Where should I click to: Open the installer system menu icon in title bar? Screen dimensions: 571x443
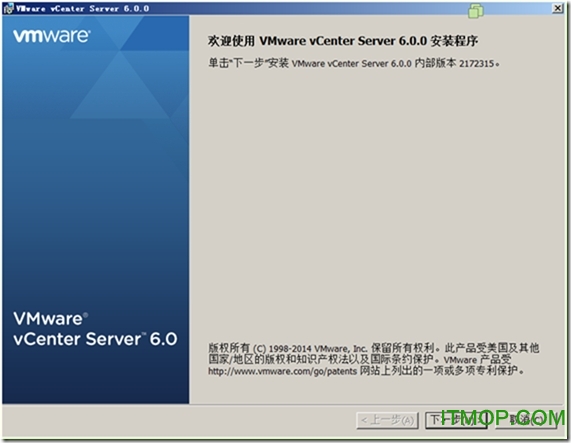pyautogui.click(x=8, y=9)
